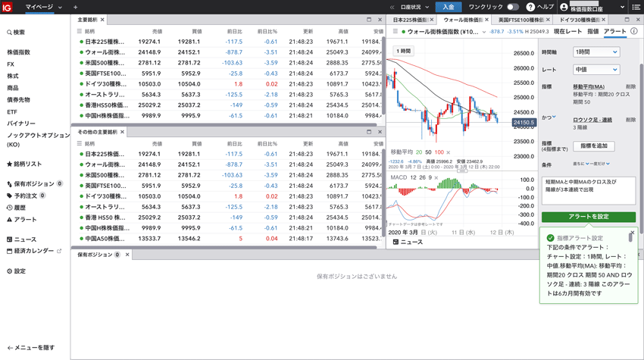Expand the 株価指数口座 account dropdown
The width and height of the screenshot is (644, 360).
click(622, 7)
